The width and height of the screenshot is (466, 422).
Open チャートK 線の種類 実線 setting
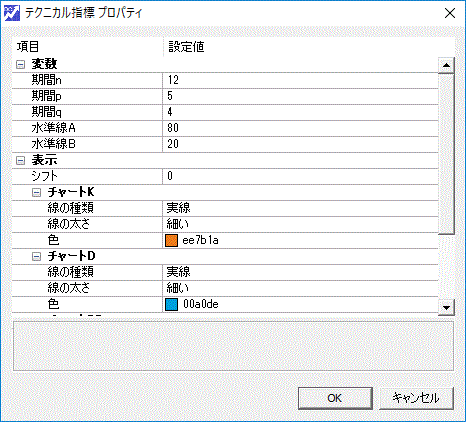click(x=300, y=208)
